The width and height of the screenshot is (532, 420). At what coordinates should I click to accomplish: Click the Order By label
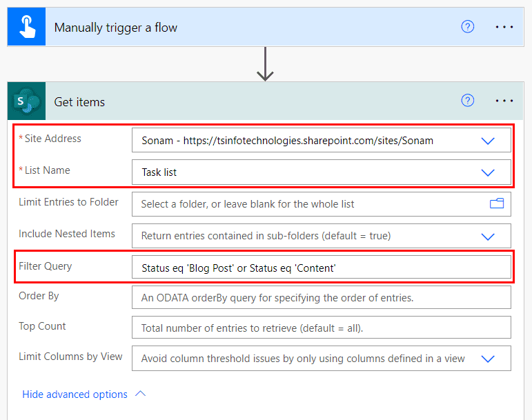point(39,296)
